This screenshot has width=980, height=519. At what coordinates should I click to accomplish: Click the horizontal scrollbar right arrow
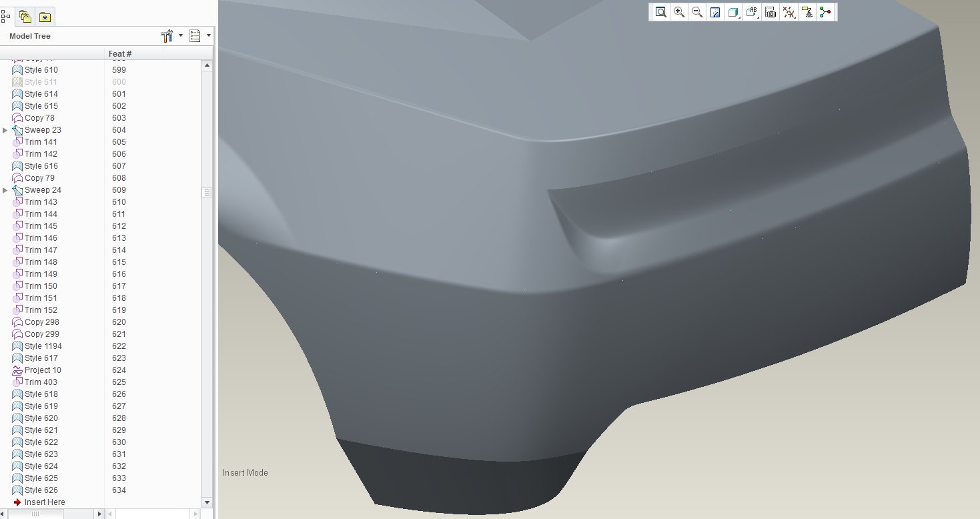(100, 514)
